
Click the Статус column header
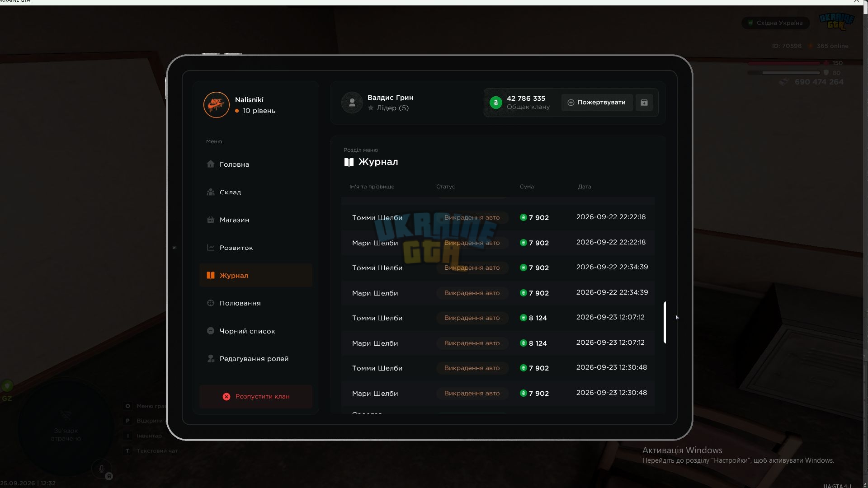pos(445,187)
